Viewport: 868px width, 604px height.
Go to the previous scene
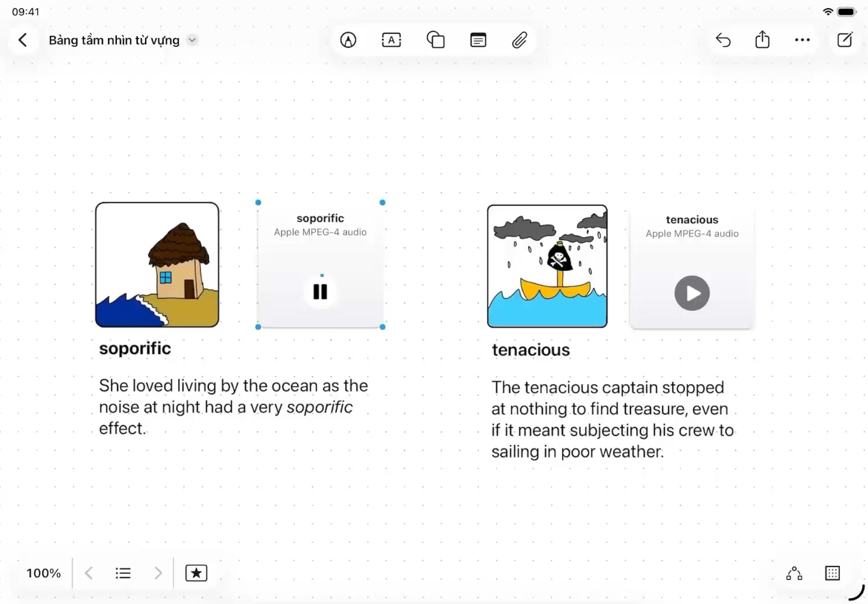(89, 573)
